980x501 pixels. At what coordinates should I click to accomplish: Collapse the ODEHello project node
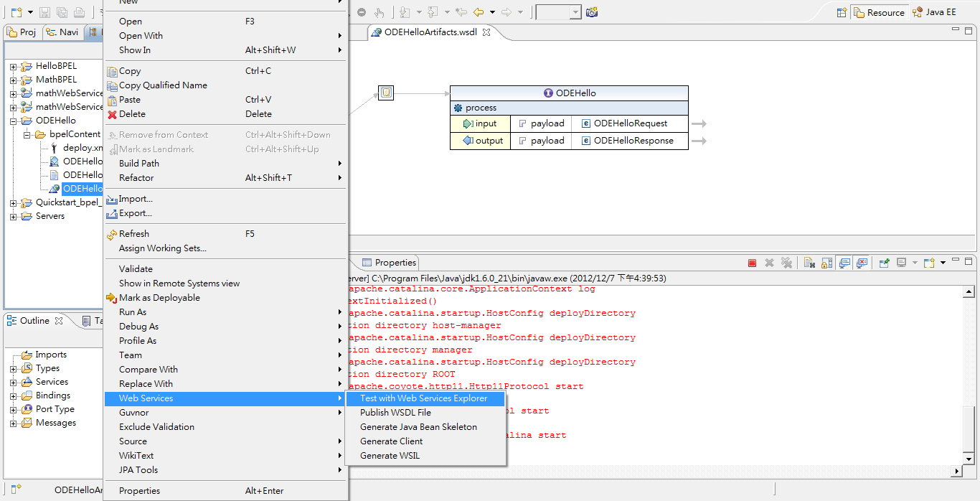point(13,121)
